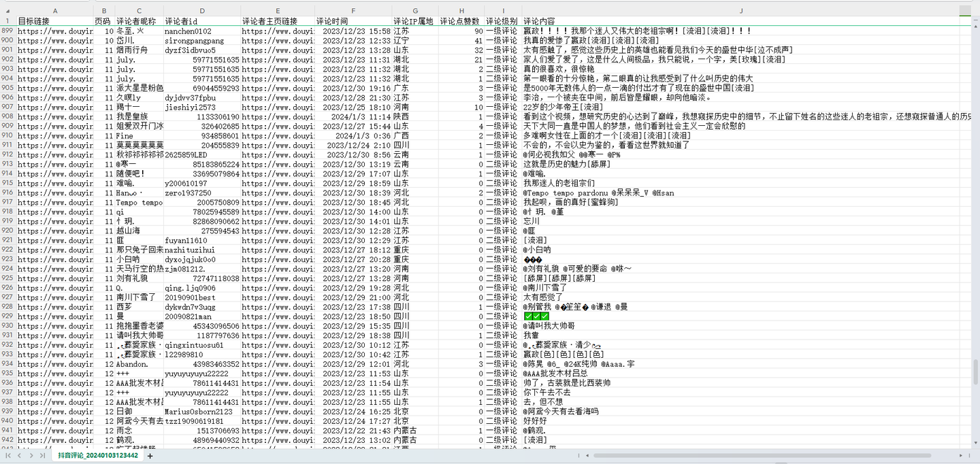Go to the previous sheet with arrow
The width and height of the screenshot is (980, 464).
(20, 455)
